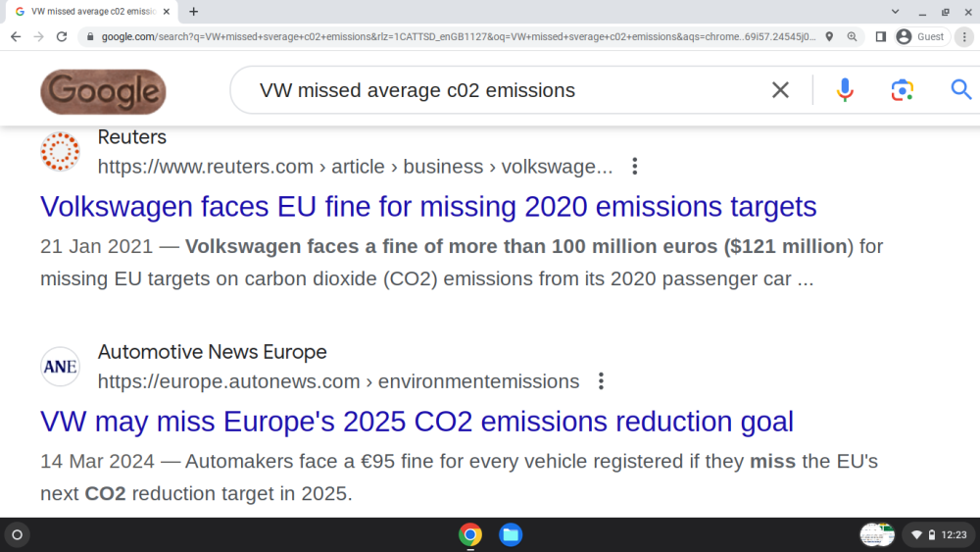Click the 14 Mar 2024 snippet text
This screenshot has height=552, width=980.
(x=459, y=477)
